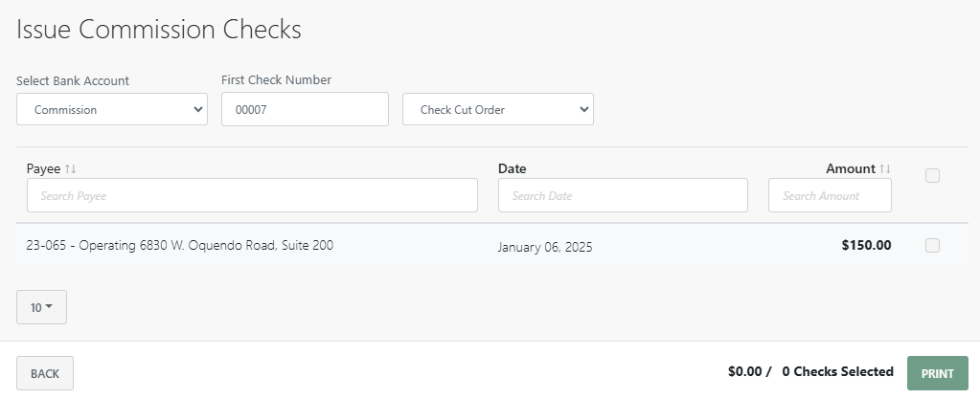Focus the First Check Number field
This screenshot has height=399, width=980.
305,109
